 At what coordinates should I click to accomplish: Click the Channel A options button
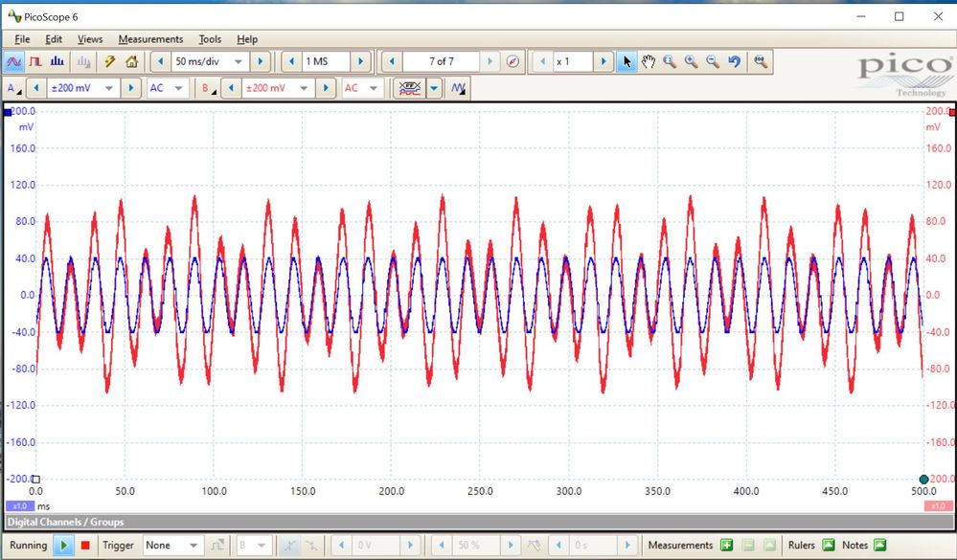pyautogui.click(x=12, y=88)
